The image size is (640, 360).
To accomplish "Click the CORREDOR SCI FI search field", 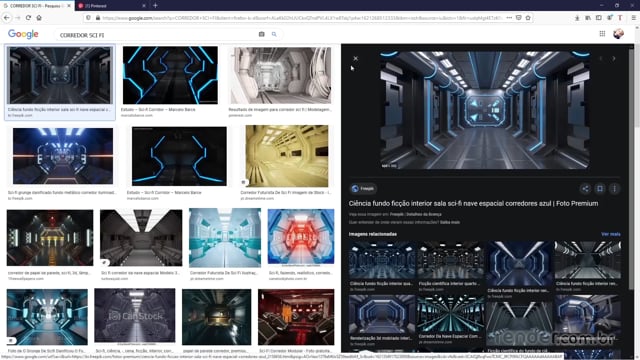I will click(x=157, y=35).
